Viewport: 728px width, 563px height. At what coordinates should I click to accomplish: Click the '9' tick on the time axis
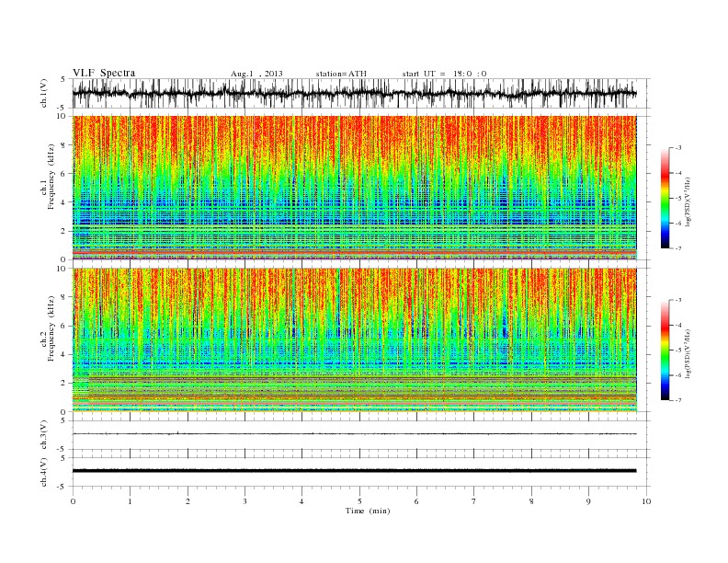[588, 501]
